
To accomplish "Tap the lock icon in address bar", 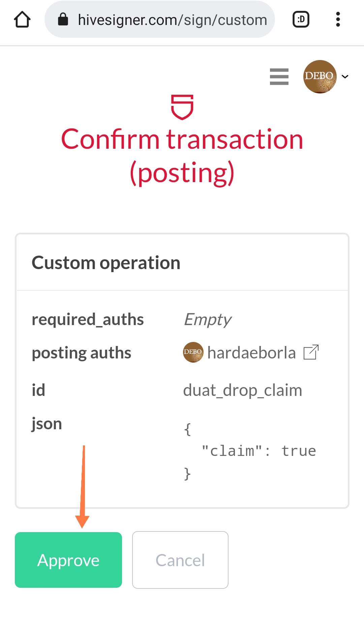I will pos(63,20).
